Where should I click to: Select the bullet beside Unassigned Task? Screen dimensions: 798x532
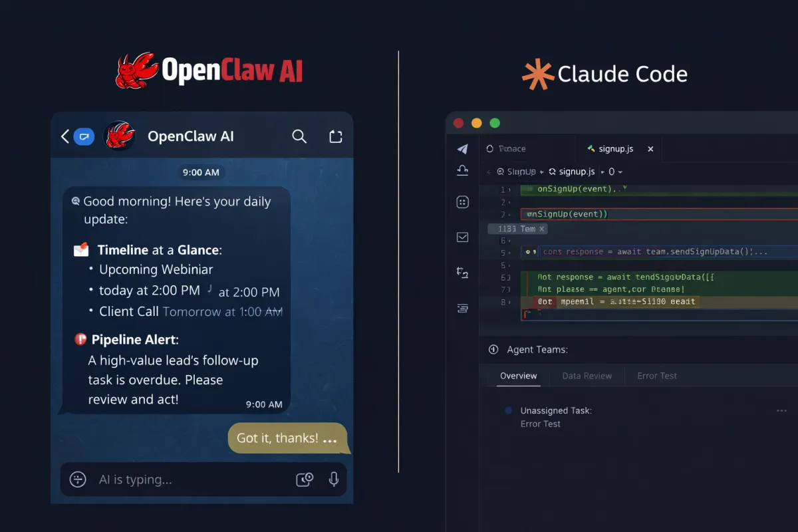pyautogui.click(x=507, y=410)
